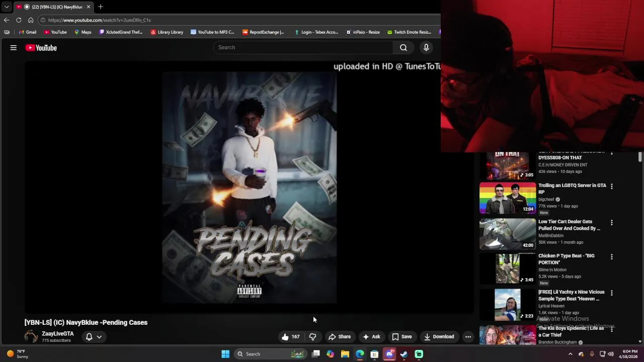Open the Maps bookmark
Viewport: 644px width, 362px height.
[83, 32]
